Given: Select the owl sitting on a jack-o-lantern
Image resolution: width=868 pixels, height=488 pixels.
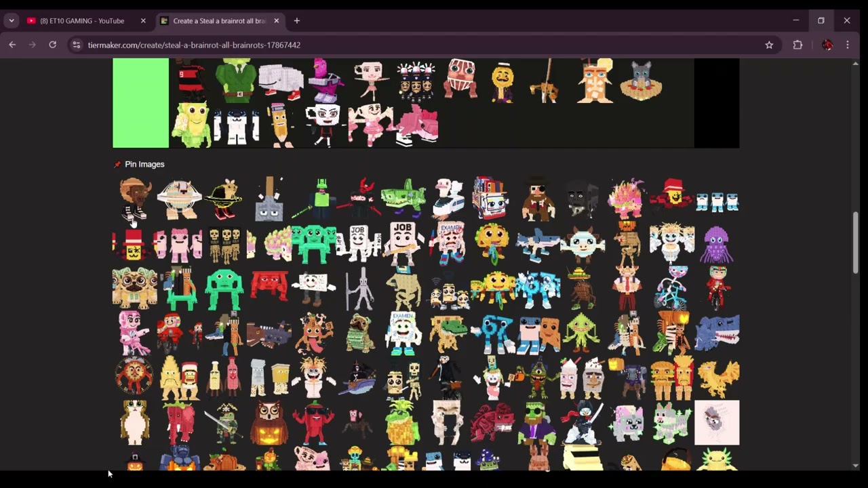Looking at the screenshot, I should [x=269, y=422].
